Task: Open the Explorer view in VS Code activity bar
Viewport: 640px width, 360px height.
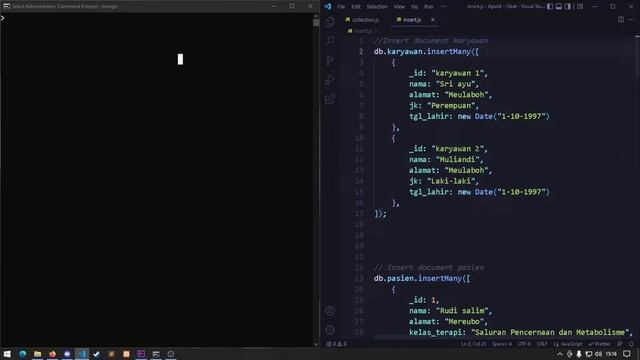Action: point(330,22)
